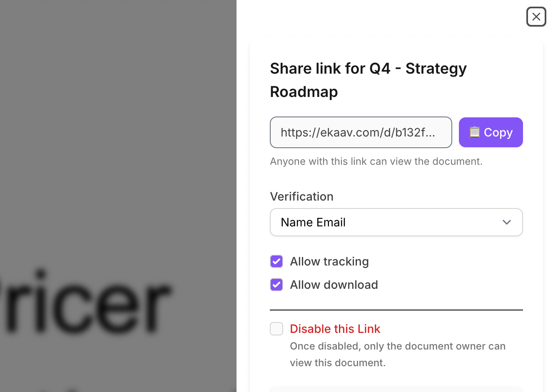Screen dimensions: 553x392
Task: Open the Verification dropdown
Action: 396,222
